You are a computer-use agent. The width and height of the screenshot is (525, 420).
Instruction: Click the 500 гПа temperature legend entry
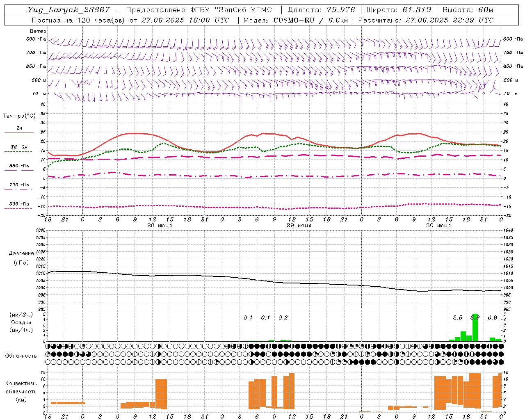[x=19, y=203]
